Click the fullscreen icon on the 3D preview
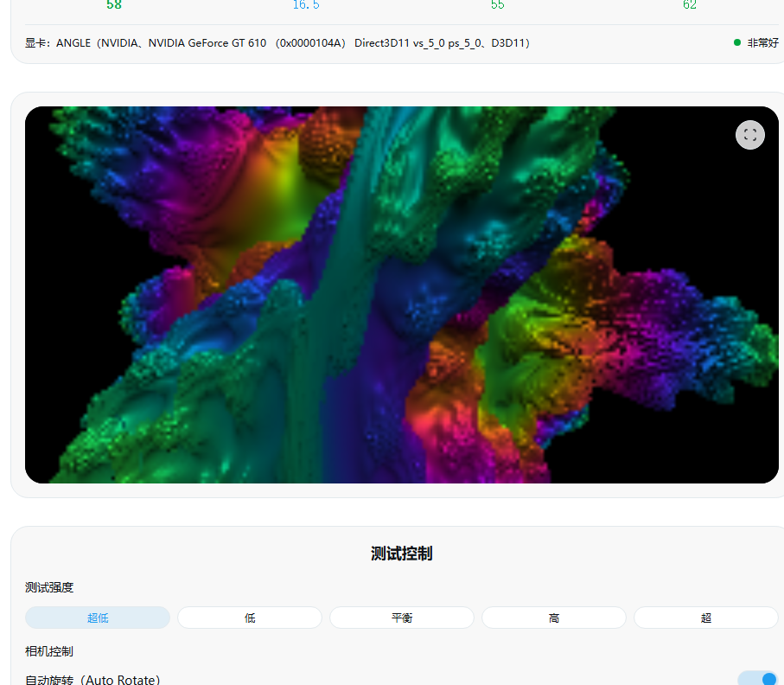This screenshot has width=784, height=685. point(749,135)
